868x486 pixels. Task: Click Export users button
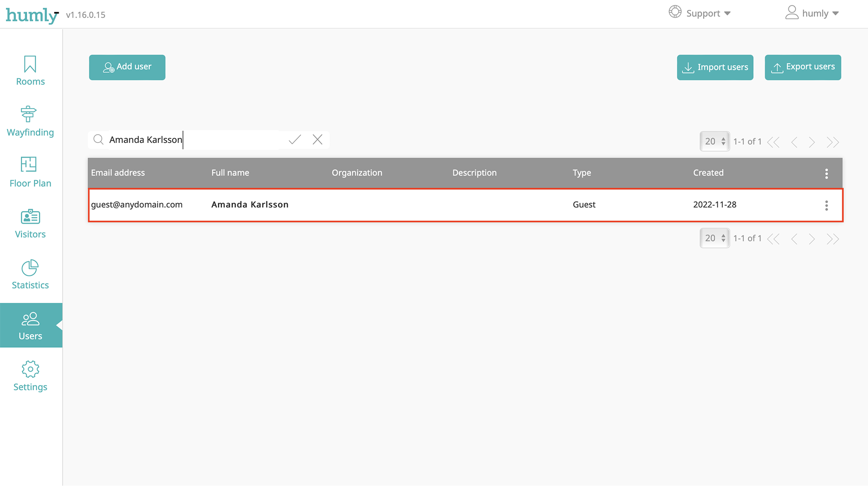pyautogui.click(x=803, y=67)
